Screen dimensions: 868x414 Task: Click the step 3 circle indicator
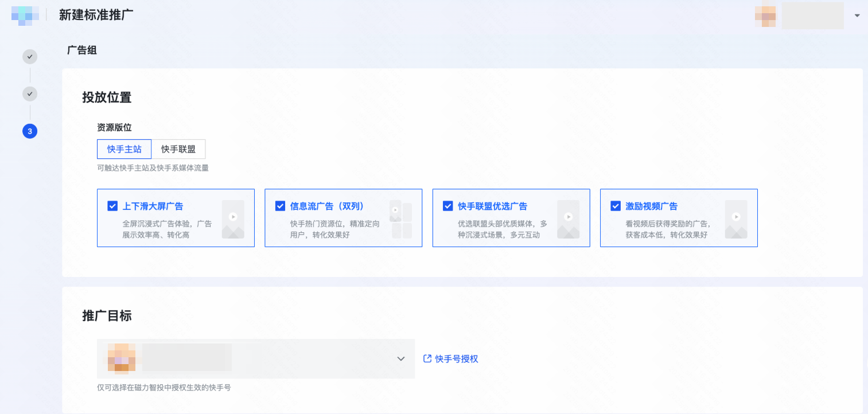tap(30, 131)
